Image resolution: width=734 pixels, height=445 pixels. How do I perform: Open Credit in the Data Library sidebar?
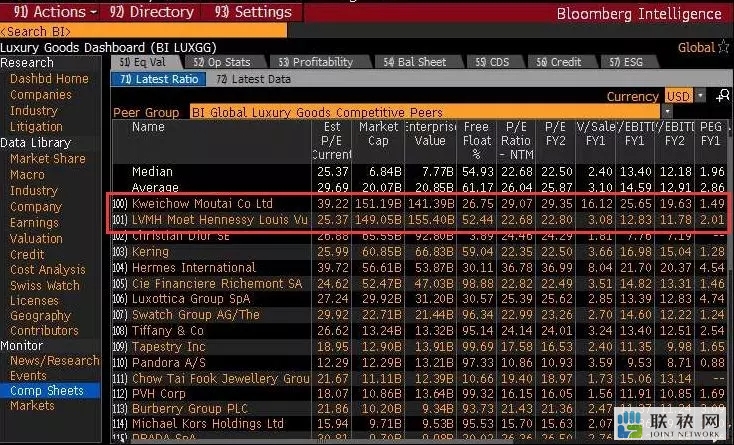(x=27, y=254)
